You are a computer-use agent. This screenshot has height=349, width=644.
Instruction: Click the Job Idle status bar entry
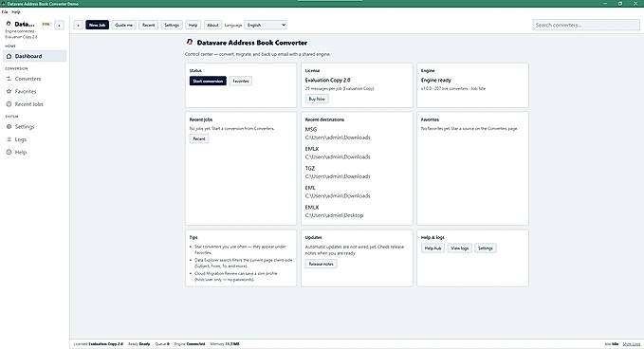(x=612, y=344)
